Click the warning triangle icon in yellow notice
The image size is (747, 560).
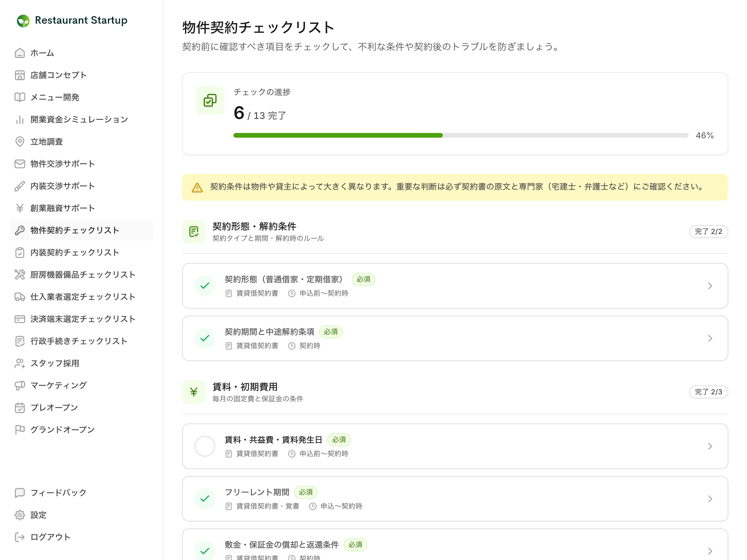(x=197, y=188)
